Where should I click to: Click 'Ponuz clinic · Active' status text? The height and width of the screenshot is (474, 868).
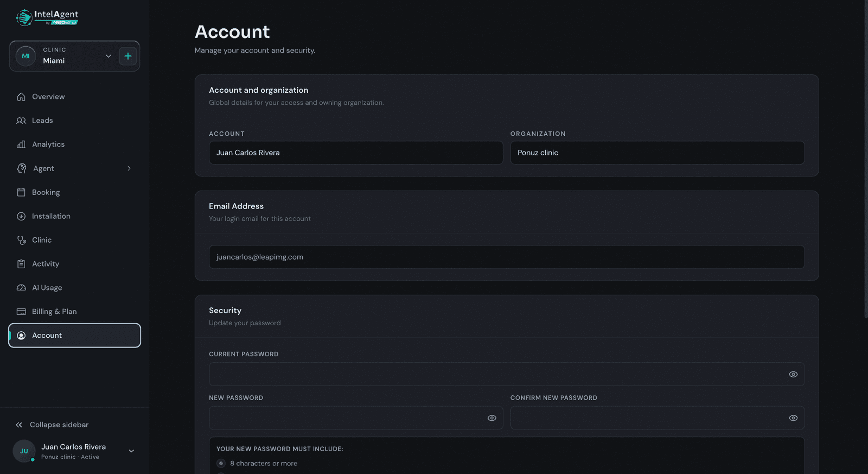click(x=70, y=457)
